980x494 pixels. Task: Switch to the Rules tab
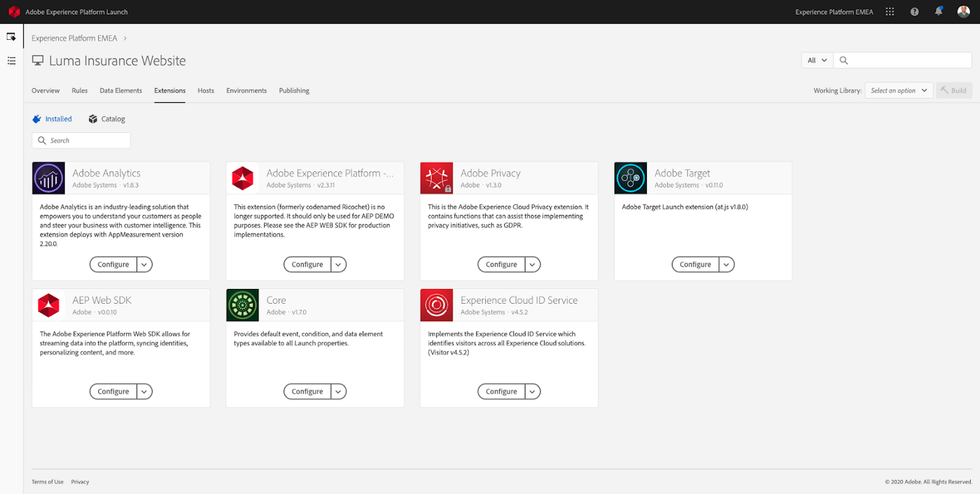click(x=79, y=90)
